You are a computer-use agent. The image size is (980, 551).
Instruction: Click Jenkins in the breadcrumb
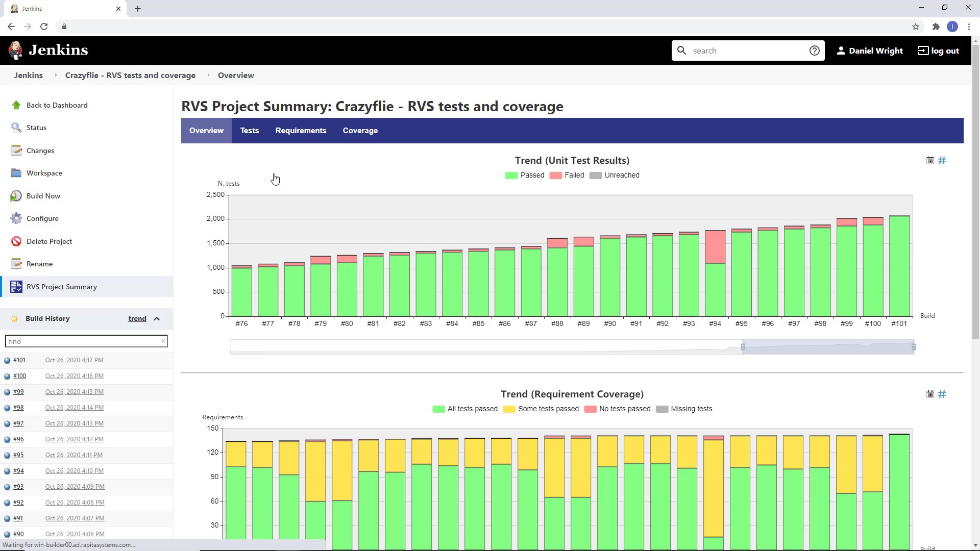click(x=29, y=75)
